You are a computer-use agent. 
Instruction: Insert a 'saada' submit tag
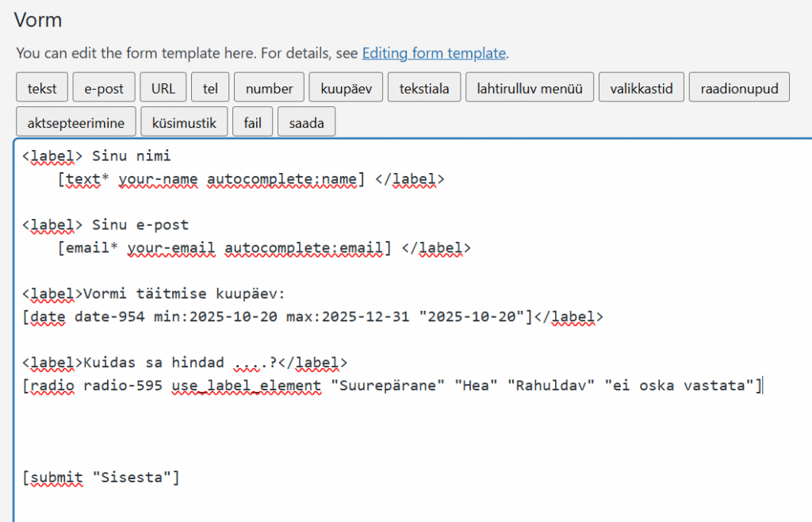(306, 123)
